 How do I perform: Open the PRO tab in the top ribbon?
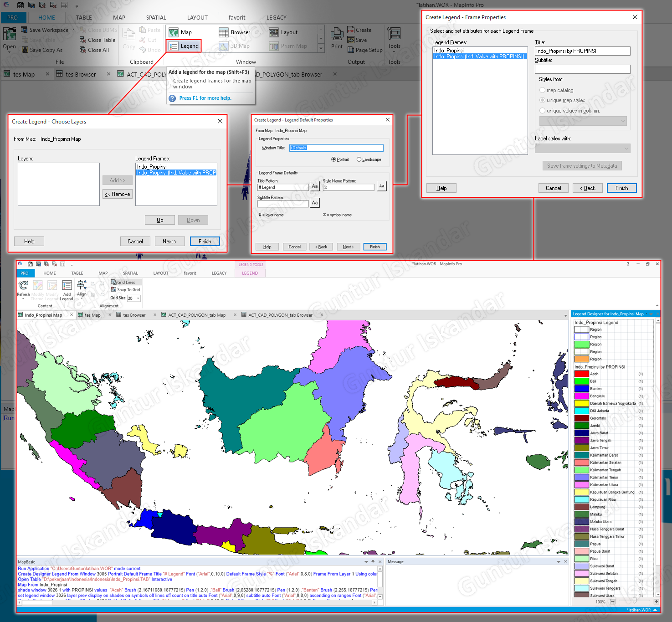[x=13, y=18]
